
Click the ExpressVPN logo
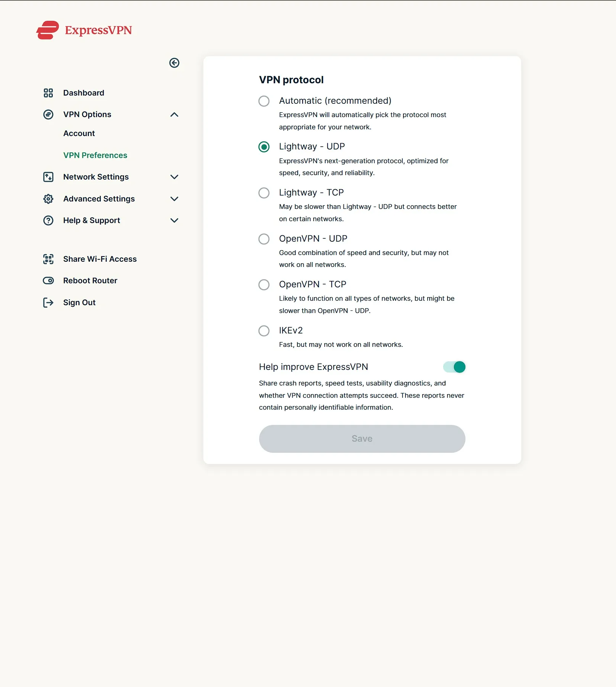pos(84,30)
